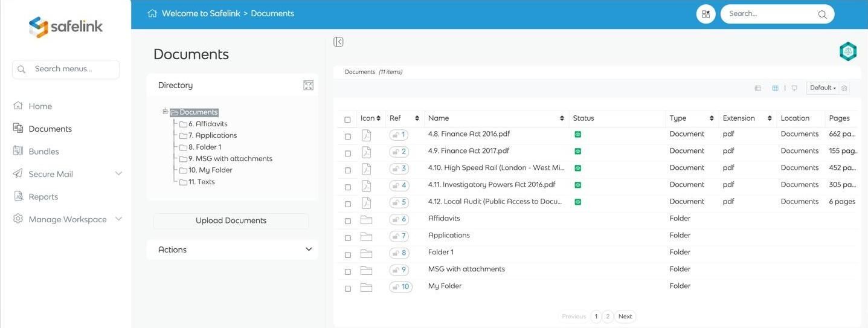This screenshot has width=868, height=328.
Task: Expand the Secure Mail submenu chevron
Action: [x=118, y=174]
